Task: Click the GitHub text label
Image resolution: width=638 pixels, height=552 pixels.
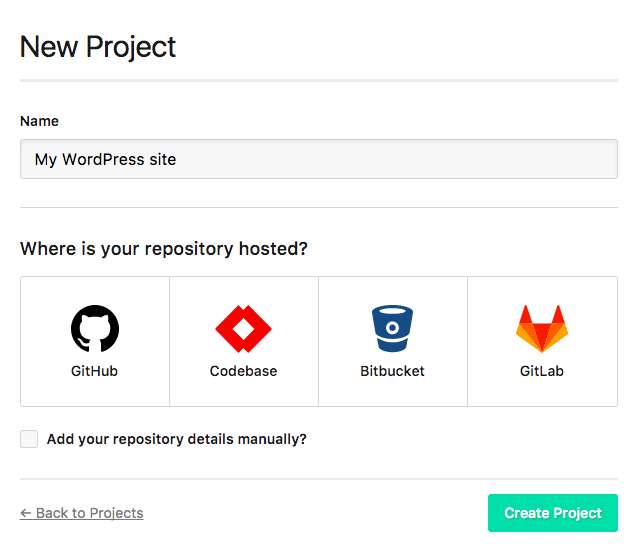Action: (x=94, y=371)
